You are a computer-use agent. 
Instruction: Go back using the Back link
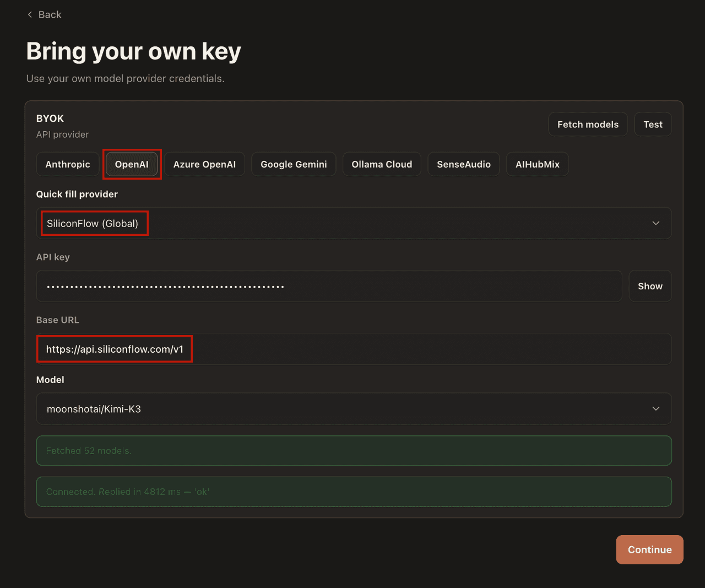coord(44,14)
